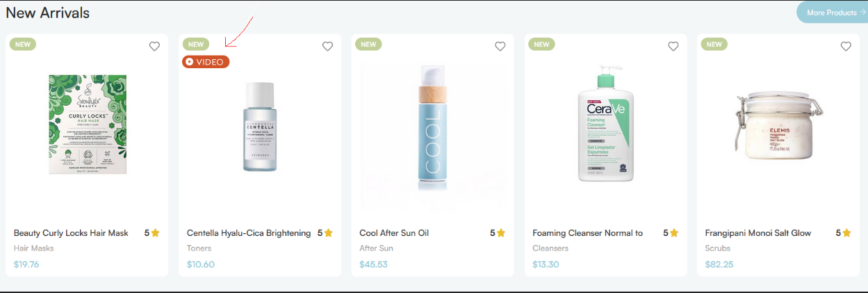Open Centella toner bottle image
This screenshot has height=293, width=868.
click(x=260, y=127)
